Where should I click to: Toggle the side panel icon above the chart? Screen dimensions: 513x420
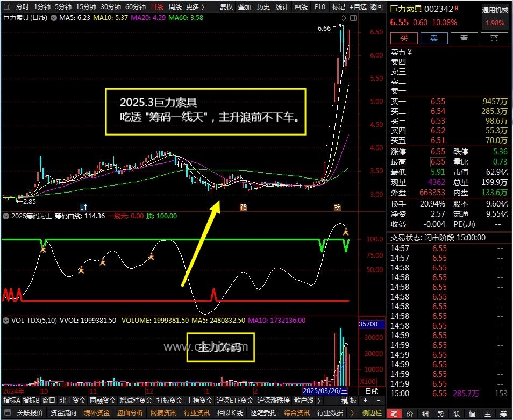click(353, 18)
